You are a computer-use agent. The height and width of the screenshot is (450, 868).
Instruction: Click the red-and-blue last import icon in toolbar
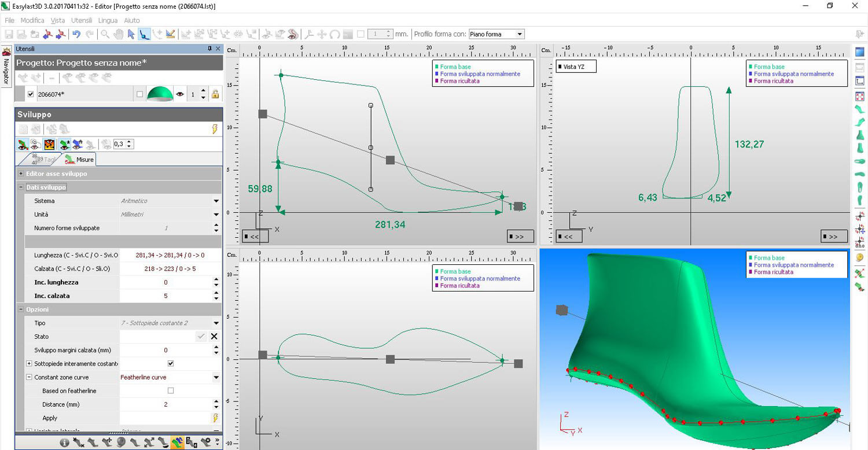coord(46,34)
